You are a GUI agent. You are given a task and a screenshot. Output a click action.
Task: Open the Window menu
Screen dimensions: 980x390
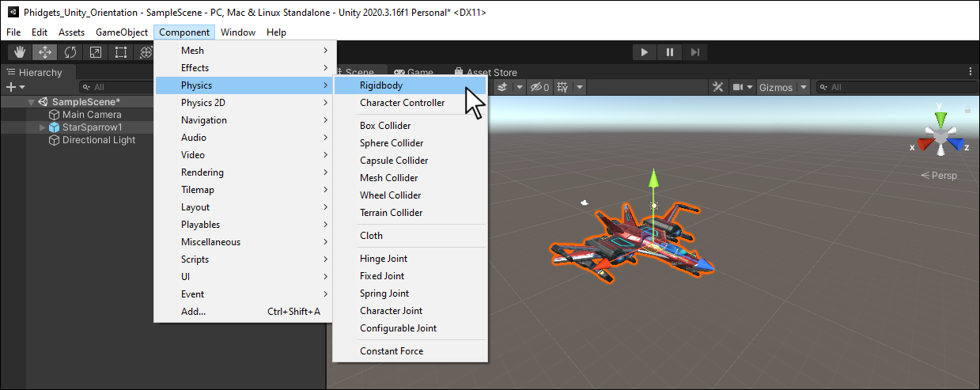[238, 32]
